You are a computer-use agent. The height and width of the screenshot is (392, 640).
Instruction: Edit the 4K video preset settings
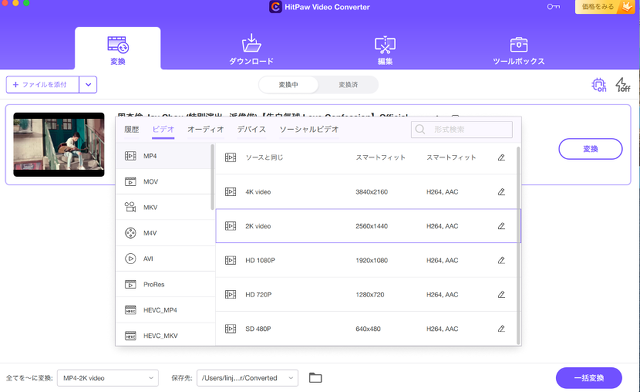pos(501,192)
